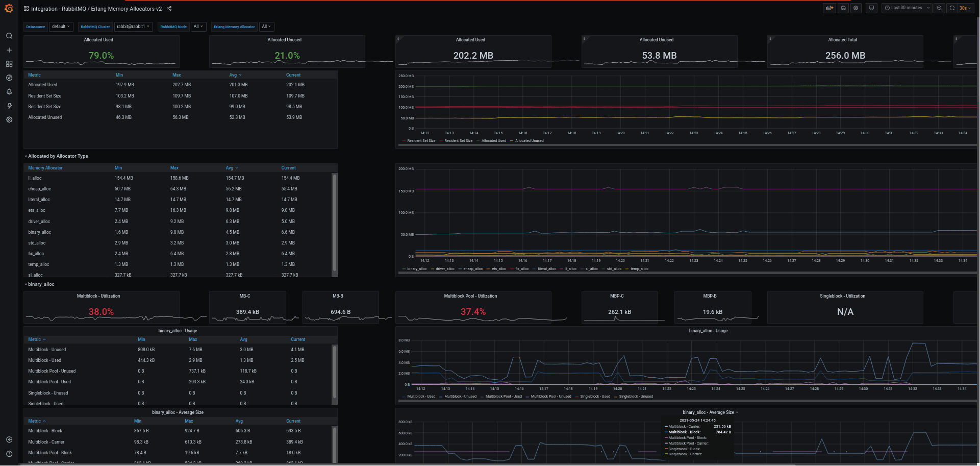Toggle the eheap_alloc series in legend
This screenshot has height=466, width=980.
[x=473, y=269]
